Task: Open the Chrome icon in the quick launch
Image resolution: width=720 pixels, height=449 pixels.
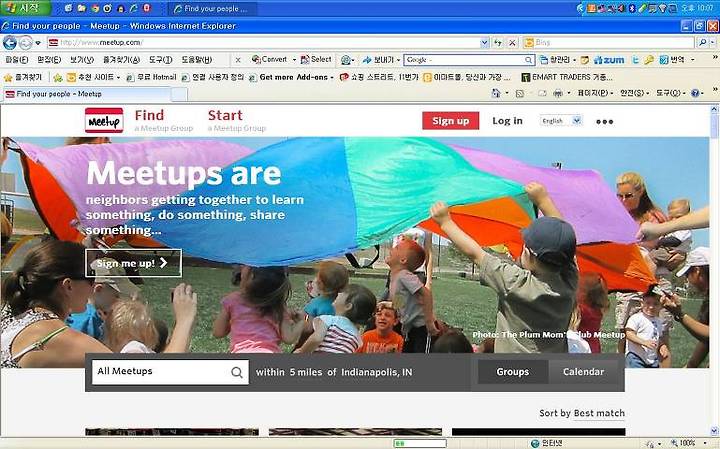Action: click(95, 8)
